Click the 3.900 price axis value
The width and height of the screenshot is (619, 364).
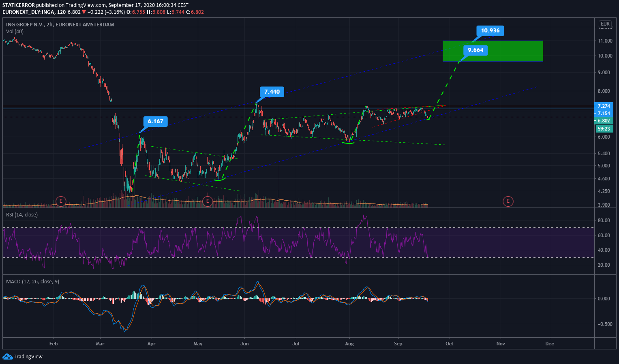coord(604,205)
